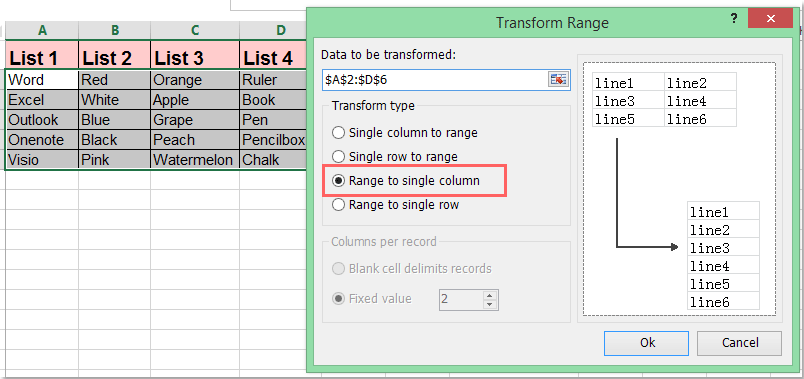Image resolution: width=804 pixels, height=379 pixels.
Task: Select the cell containing Chalk
Action: pos(274,159)
